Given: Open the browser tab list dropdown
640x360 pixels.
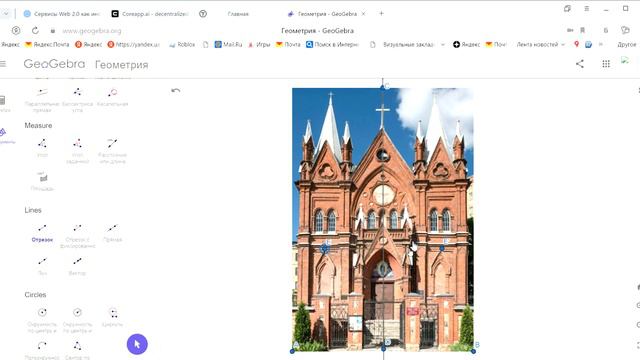Looking at the screenshot, I should pyautogui.click(x=6, y=13).
